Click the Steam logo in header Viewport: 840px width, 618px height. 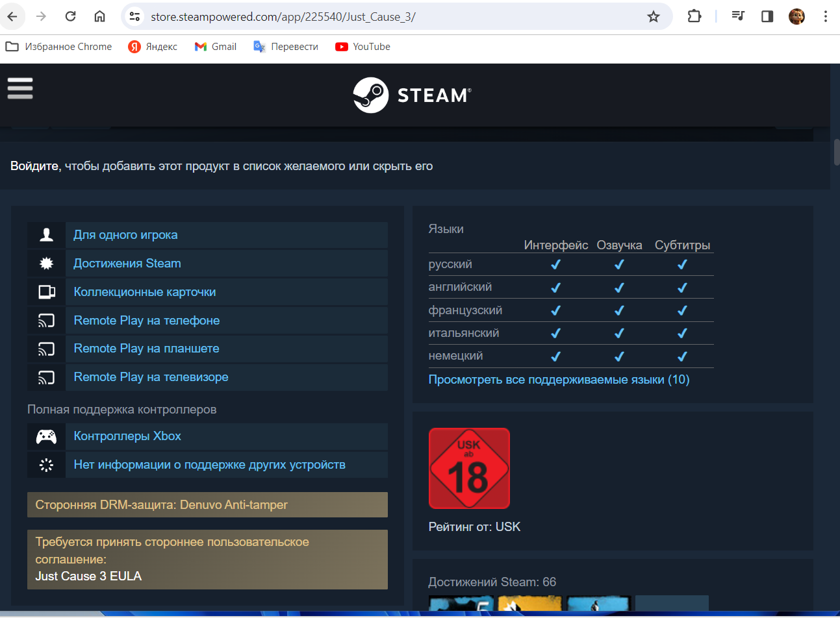tap(412, 95)
